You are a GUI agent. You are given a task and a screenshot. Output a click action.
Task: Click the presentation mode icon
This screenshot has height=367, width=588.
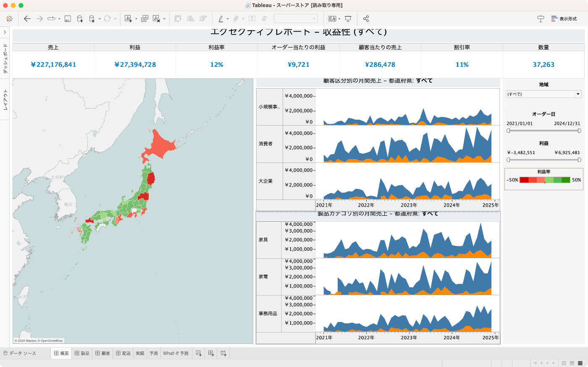click(x=348, y=18)
